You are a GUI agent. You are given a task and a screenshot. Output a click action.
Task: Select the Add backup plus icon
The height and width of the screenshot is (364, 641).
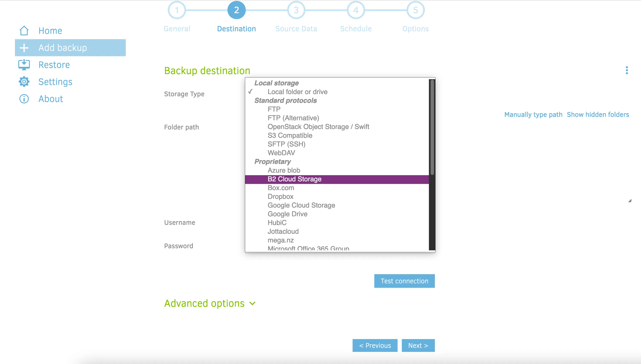pyautogui.click(x=24, y=47)
